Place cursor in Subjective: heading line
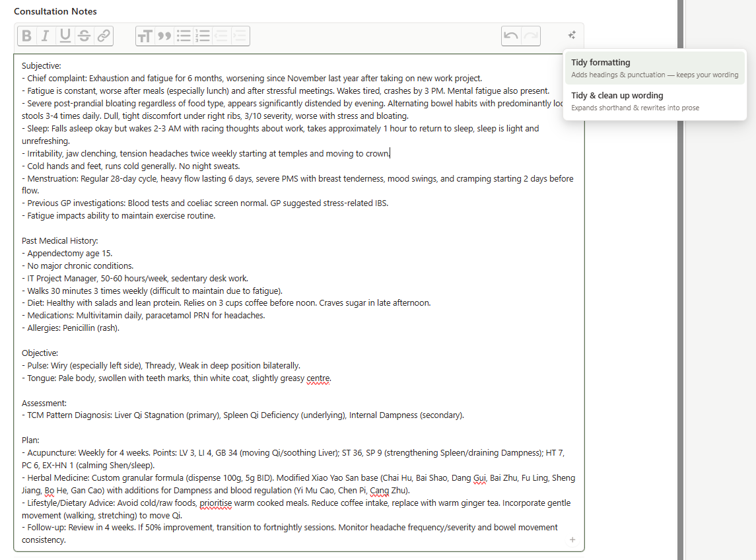The height and width of the screenshot is (560, 756). coord(42,65)
